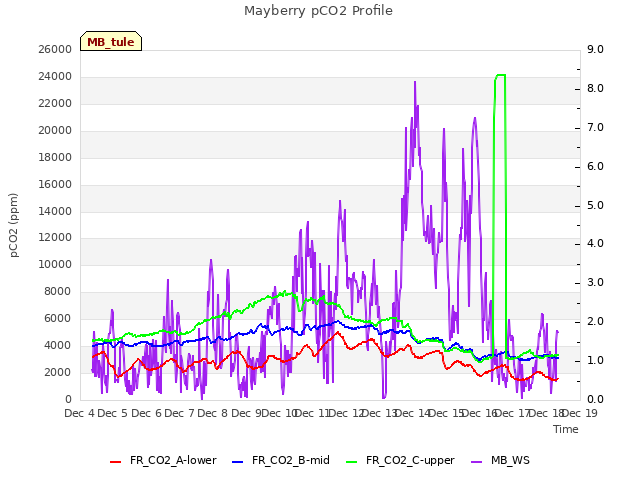This screenshot has height=480, width=640.
Task: Toggle FR_CO2_A-lower series in legend
Action: 163,460
